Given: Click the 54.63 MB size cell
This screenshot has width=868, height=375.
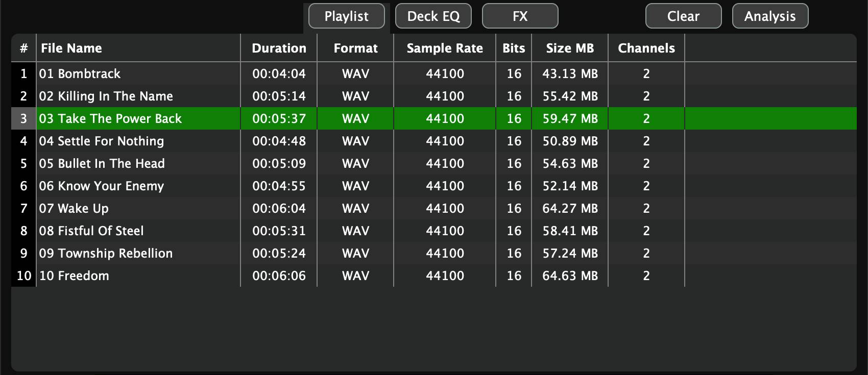Looking at the screenshot, I should pos(570,163).
